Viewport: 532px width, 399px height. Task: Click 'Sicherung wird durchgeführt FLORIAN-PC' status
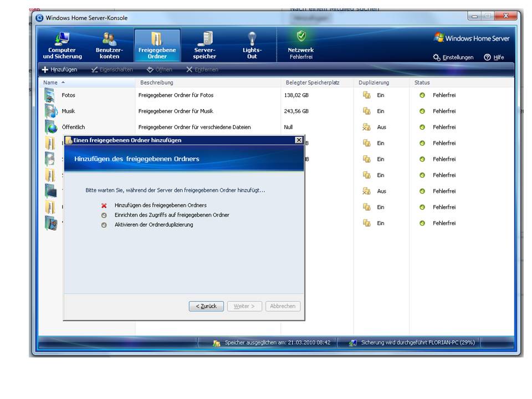coord(418,342)
